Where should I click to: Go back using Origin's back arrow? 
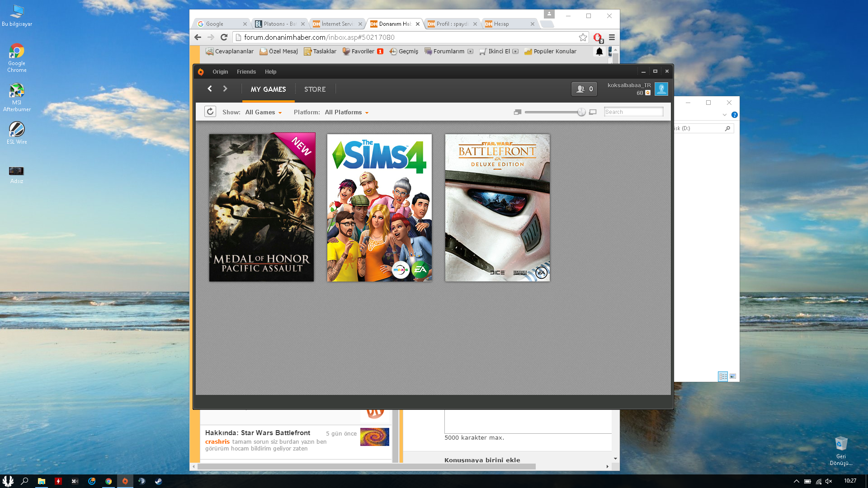click(x=210, y=89)
